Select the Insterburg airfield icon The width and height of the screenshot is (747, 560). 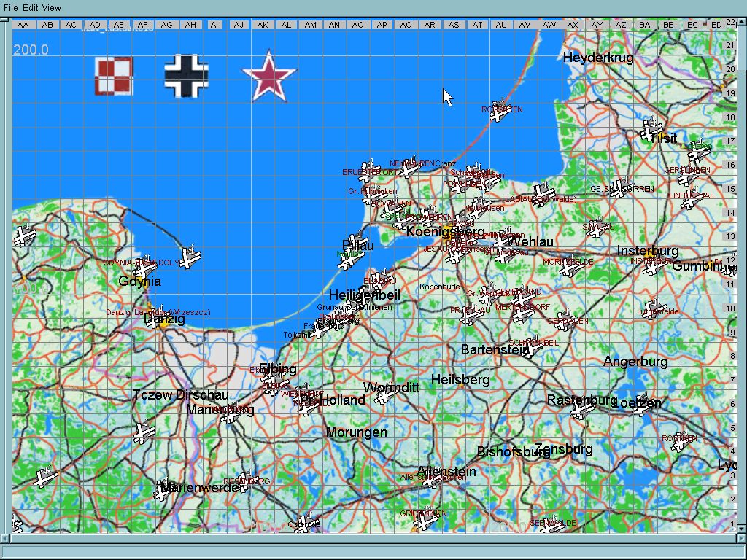654,264
